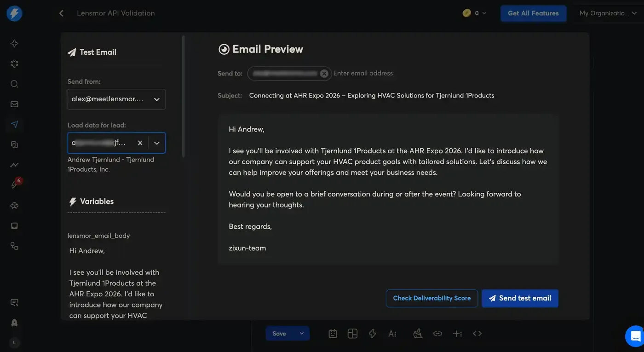Open lightning icon with red 6 badge
This screenshot has width=644, height=352.
(x=15, y=184)
